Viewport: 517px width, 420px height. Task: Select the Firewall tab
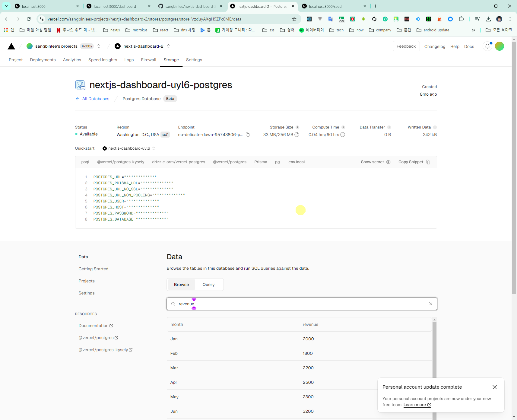[149, 60]
